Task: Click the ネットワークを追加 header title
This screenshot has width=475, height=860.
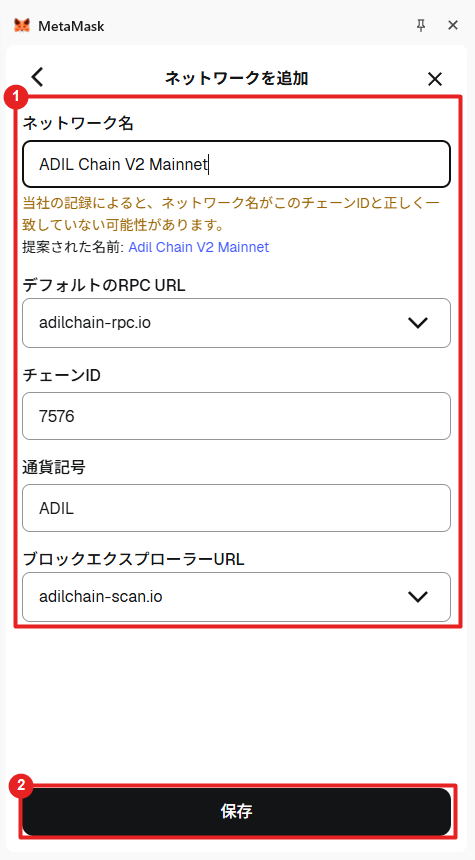Action: [x=236, y=78]
